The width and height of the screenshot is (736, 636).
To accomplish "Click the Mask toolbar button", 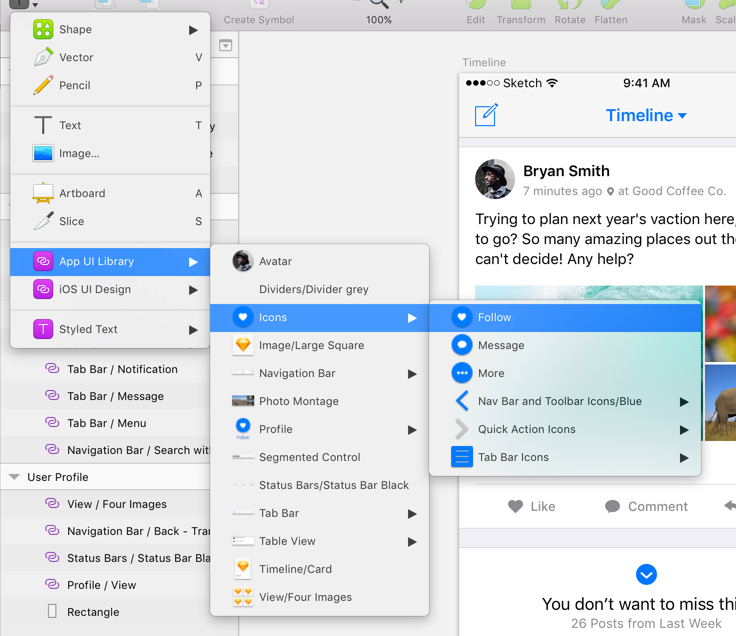I will tap(694, 13).
